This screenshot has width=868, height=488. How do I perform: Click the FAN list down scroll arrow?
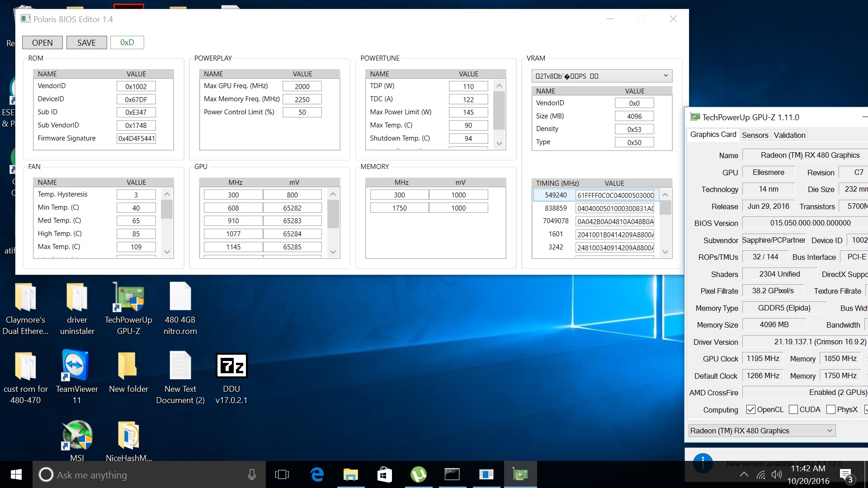tap(167, 252)
